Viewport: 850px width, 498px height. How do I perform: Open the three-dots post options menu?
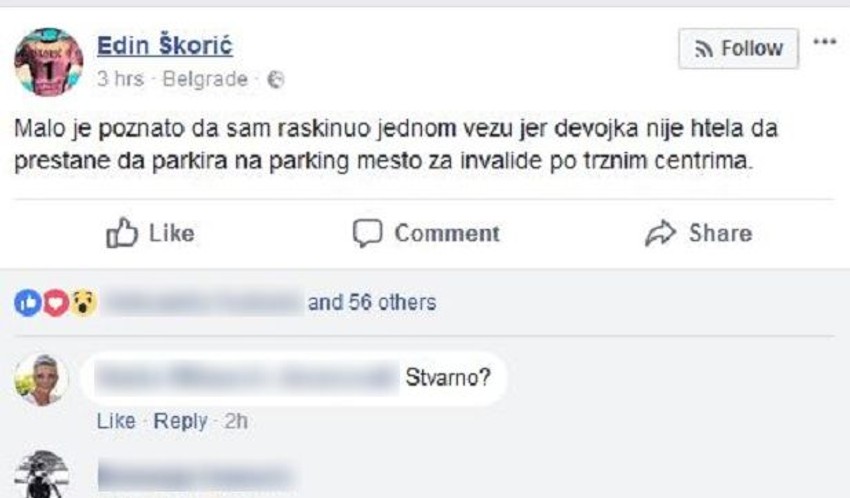tap(824, 43)
